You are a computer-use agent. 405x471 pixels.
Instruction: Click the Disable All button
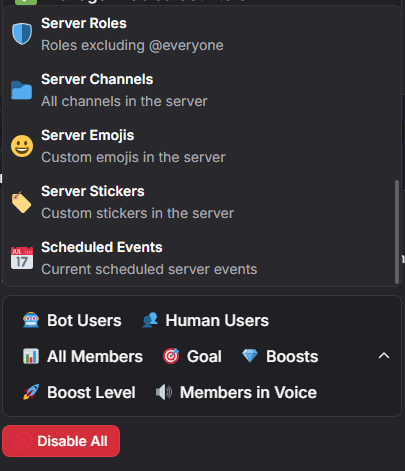click(61, 441)
